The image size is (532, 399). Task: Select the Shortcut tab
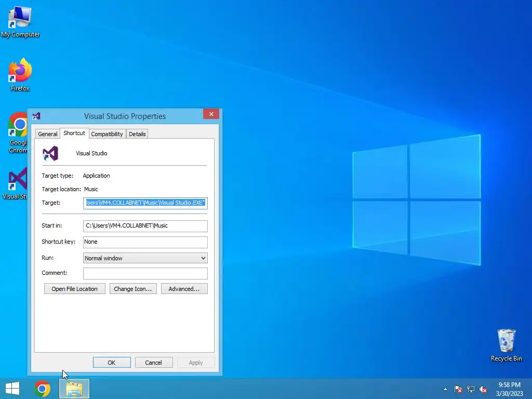pos(74,133)
